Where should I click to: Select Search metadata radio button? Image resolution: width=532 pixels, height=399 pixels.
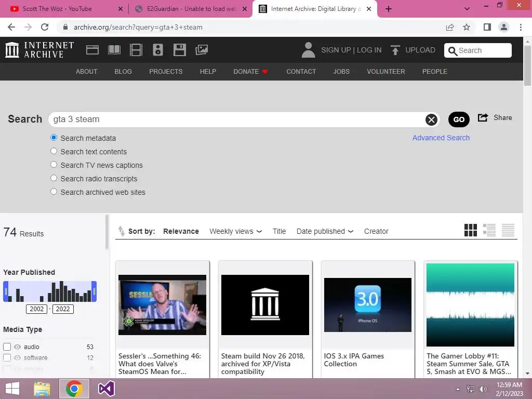click(54, 138)
